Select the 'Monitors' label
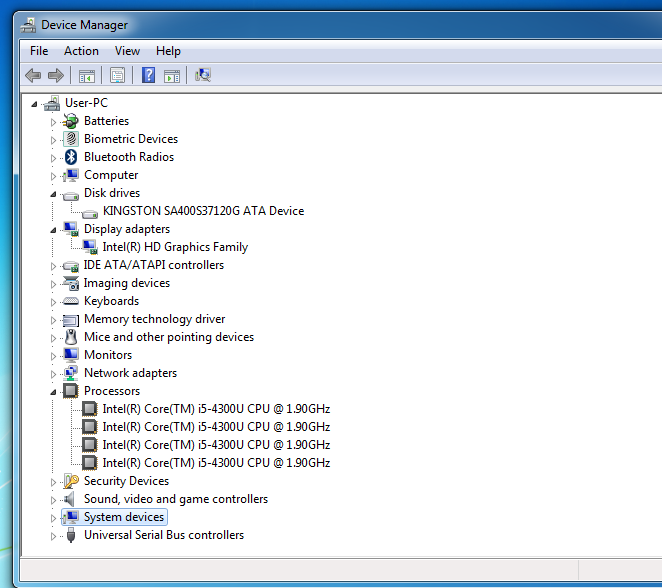 click(108, 355)
